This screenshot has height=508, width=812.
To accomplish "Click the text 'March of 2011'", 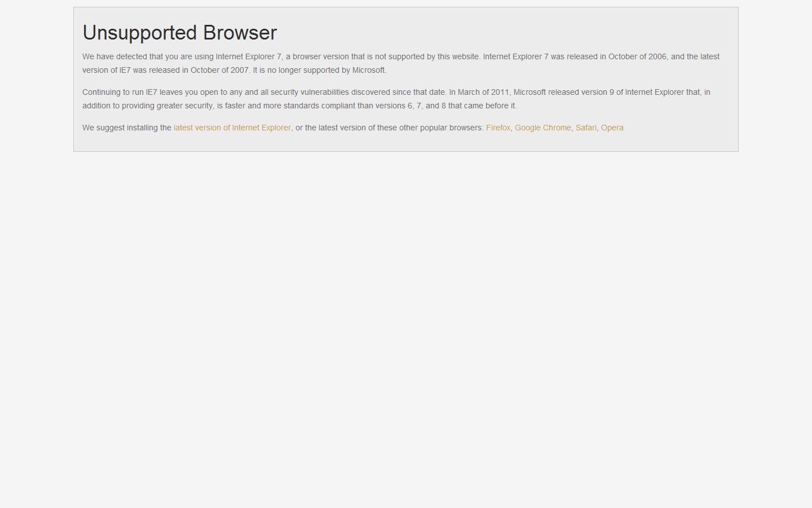I will [483, 92].
